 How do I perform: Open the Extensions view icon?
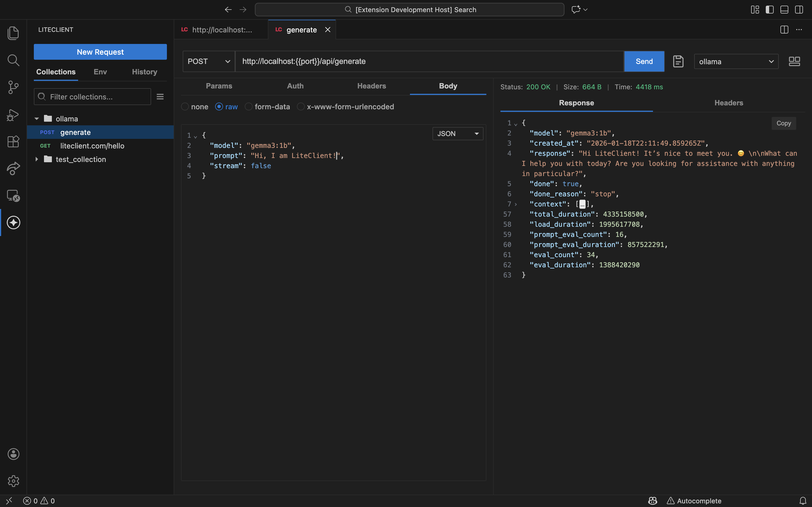click(14, 141)
